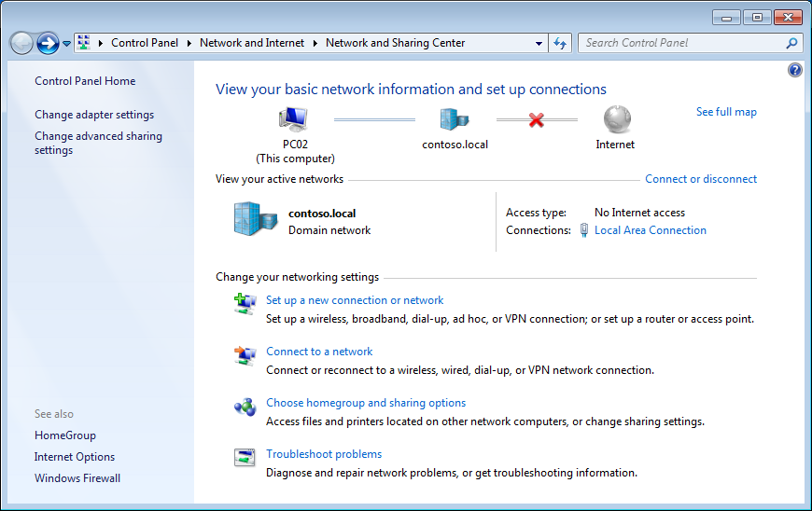Viewport: 812px width, 511px height.
Task: Go back using the Back arrow button
Action: [x=21, y=43]
